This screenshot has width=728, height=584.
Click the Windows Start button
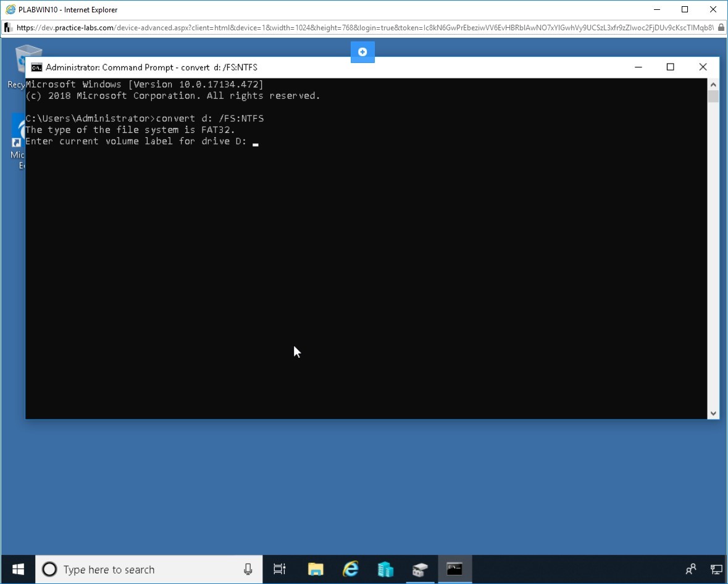click(18, 569)
